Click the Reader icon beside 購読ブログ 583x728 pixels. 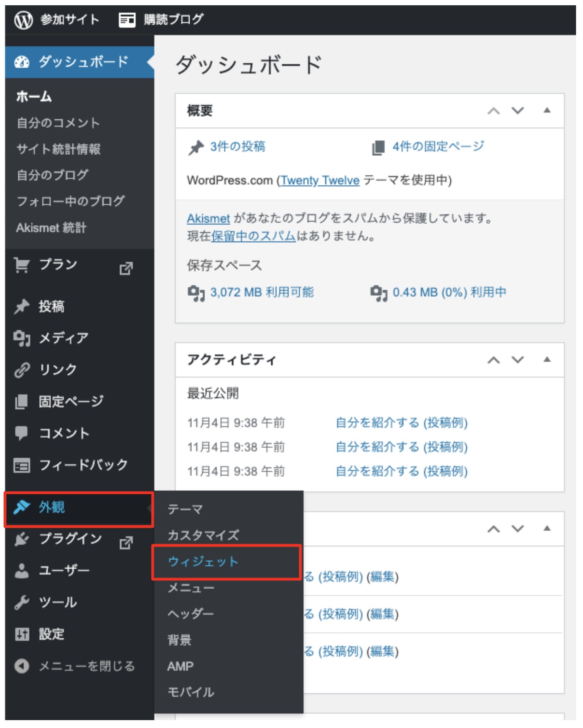click(x=127, y=20)
